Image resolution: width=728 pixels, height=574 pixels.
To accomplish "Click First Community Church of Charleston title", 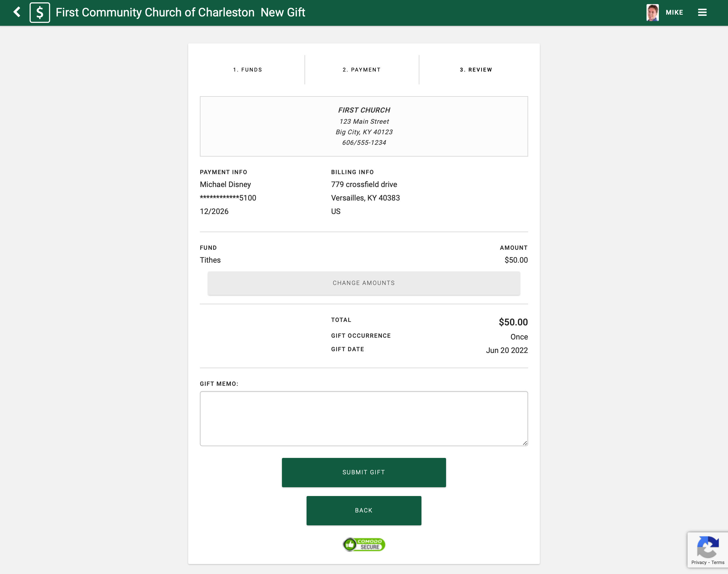I will (x=155, y=12).
